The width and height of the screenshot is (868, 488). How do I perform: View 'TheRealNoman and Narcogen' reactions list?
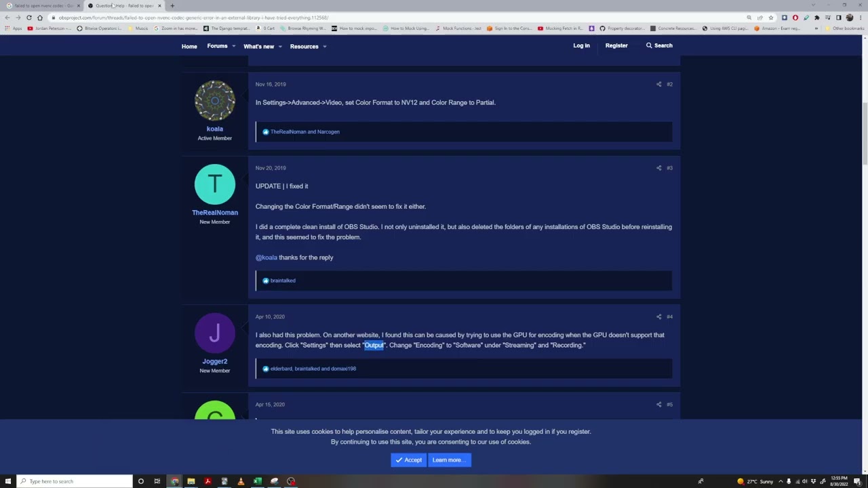(x=305, y=131)
